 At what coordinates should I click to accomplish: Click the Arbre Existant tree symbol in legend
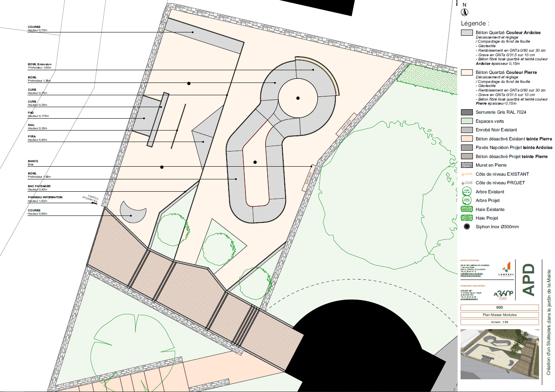point(467,191)
